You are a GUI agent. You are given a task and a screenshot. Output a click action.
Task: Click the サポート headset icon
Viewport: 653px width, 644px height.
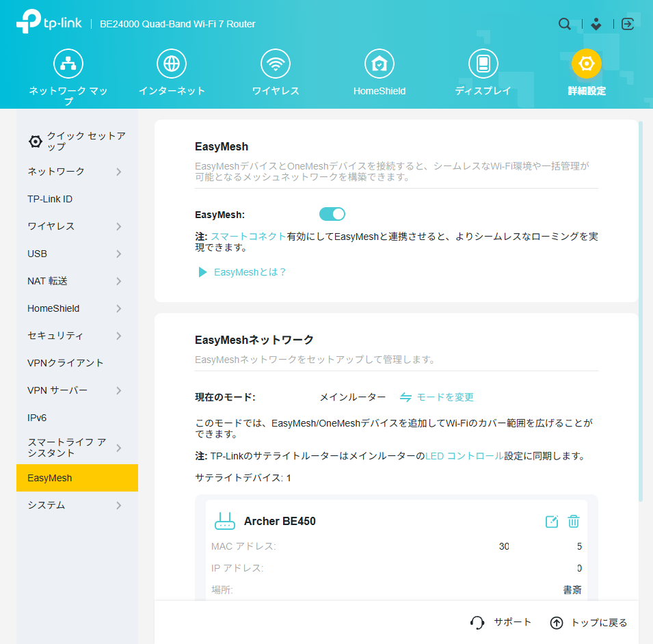pos(477,623)
